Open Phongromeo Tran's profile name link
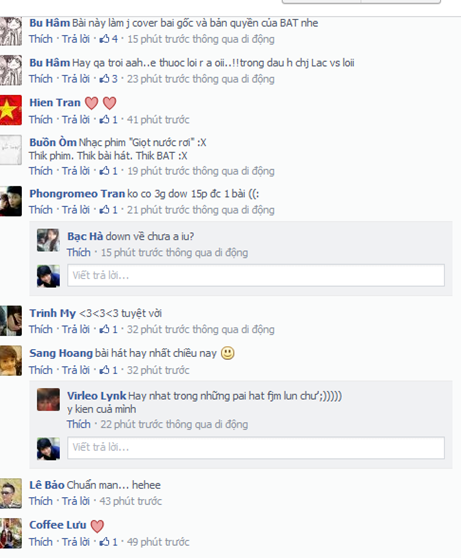The height and width of the screenshot is (558, 461). point(77,194)
